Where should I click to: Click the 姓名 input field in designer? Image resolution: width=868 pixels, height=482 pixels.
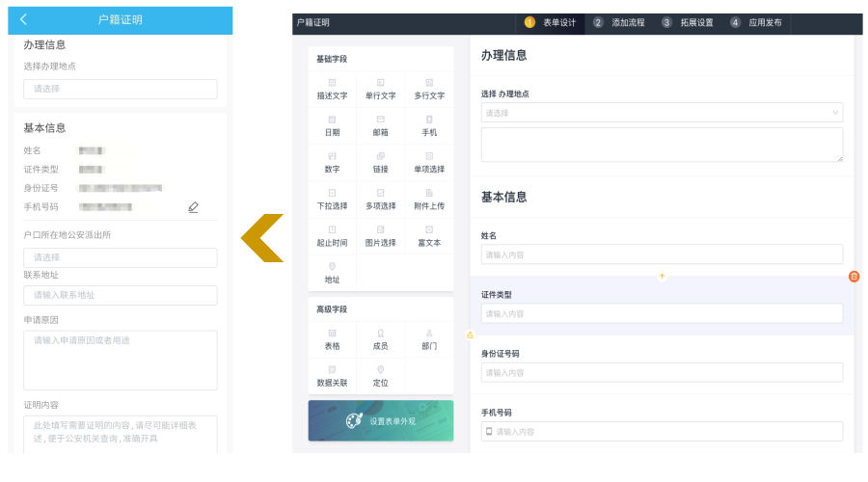(662, 254)
